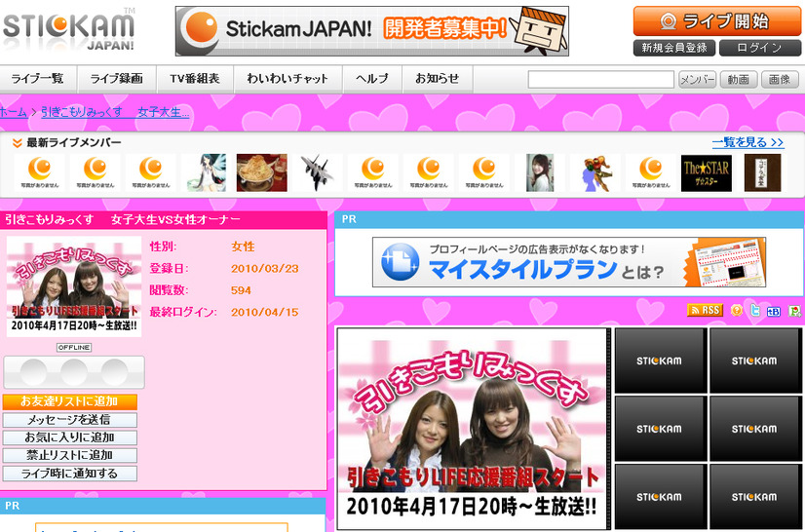Open the マイスタイルプラン advertisement banner
The image size is (805, 532).
click(569, 262)
